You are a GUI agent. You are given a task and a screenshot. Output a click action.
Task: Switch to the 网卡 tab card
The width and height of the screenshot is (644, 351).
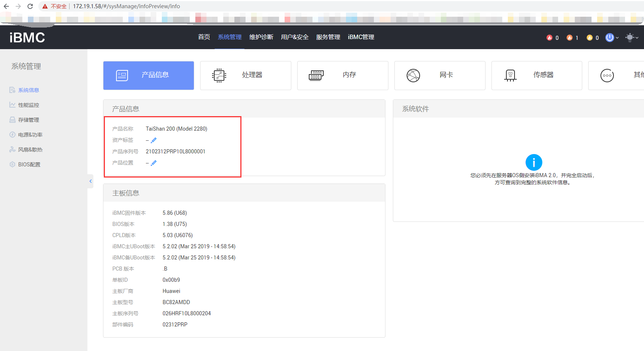point(440,76)
